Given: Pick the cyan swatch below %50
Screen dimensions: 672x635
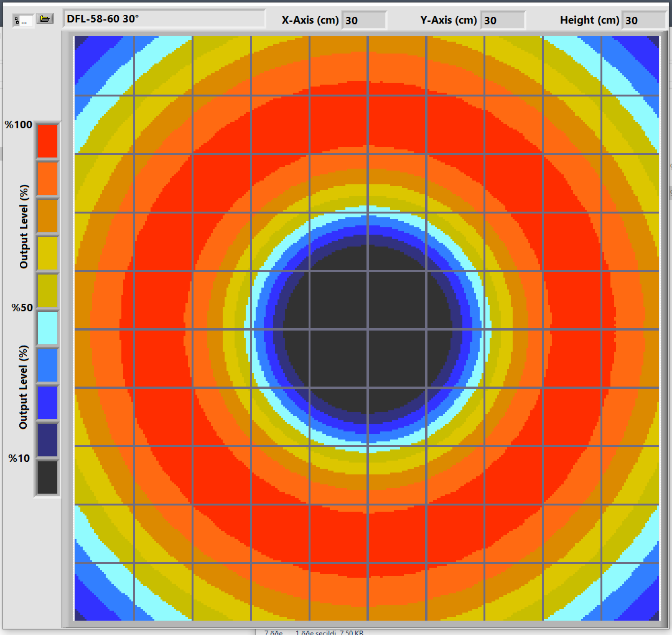Looking at the screenshot, I should (47, 328).
